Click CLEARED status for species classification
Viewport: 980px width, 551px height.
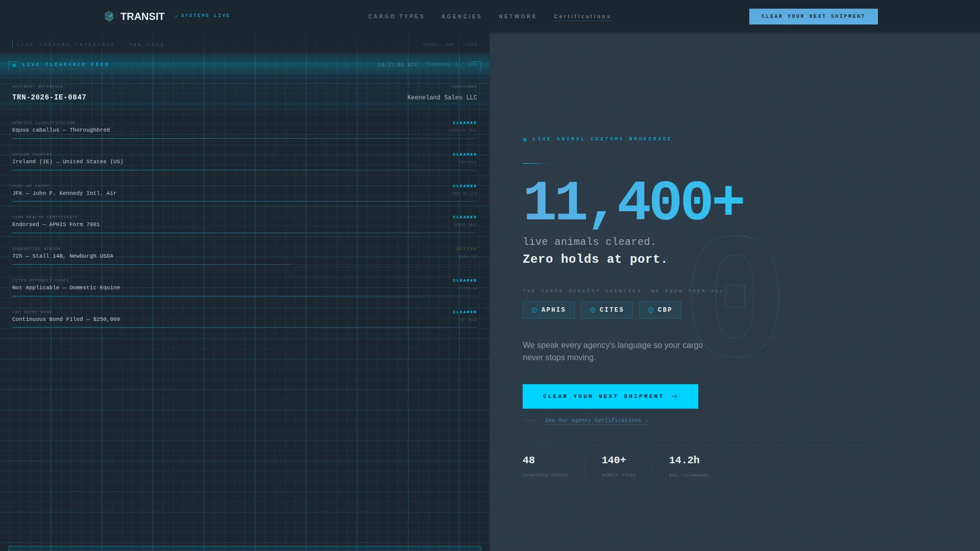coord(465,123)
